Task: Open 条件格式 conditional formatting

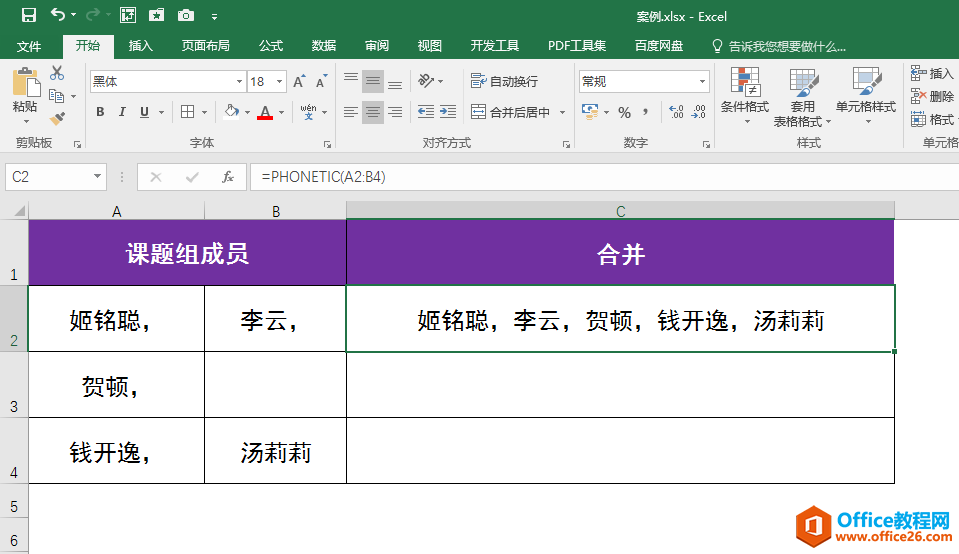Action: pos(744,95)
